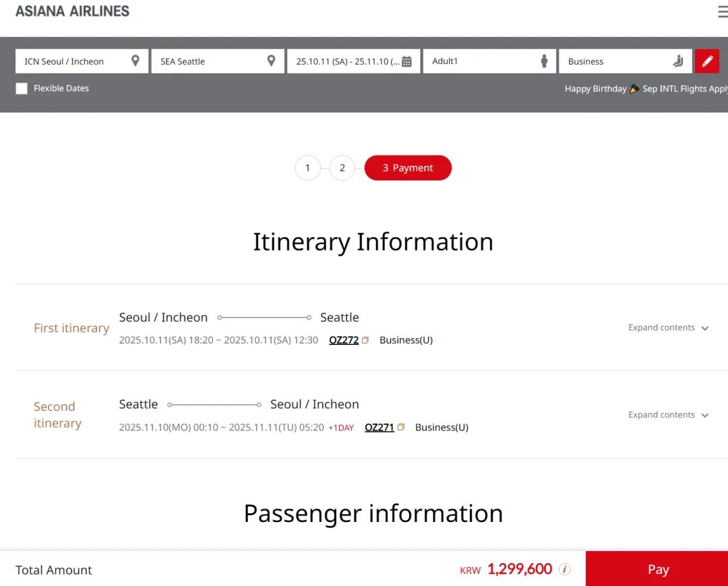The image size is (728, 586).
Task: Click the Asiana Airlines logo
Action: [72, 11]
